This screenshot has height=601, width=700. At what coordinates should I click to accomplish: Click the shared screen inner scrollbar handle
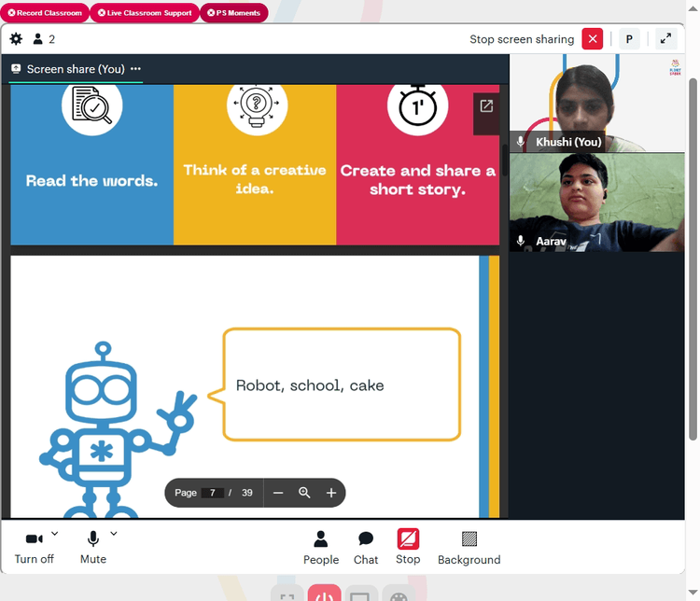coord(504,161)
